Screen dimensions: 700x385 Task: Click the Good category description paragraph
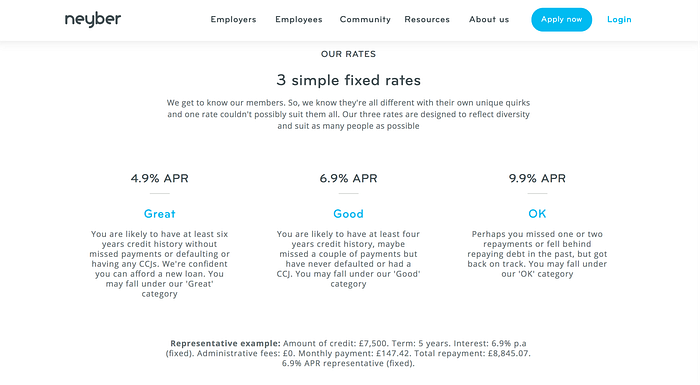pyautogui.click(x=348, y=259)
